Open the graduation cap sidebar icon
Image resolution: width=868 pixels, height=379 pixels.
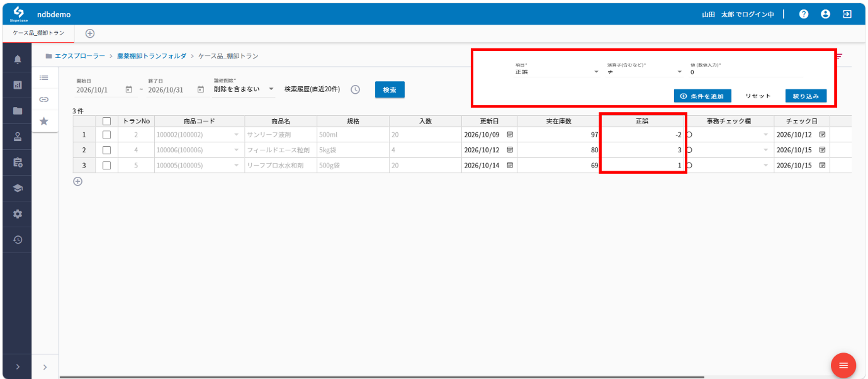[18, 188]
